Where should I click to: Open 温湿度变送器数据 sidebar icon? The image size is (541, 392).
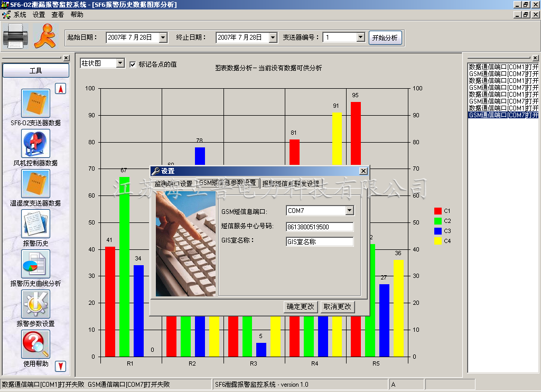pyautogui.click(x=35, y=184)
